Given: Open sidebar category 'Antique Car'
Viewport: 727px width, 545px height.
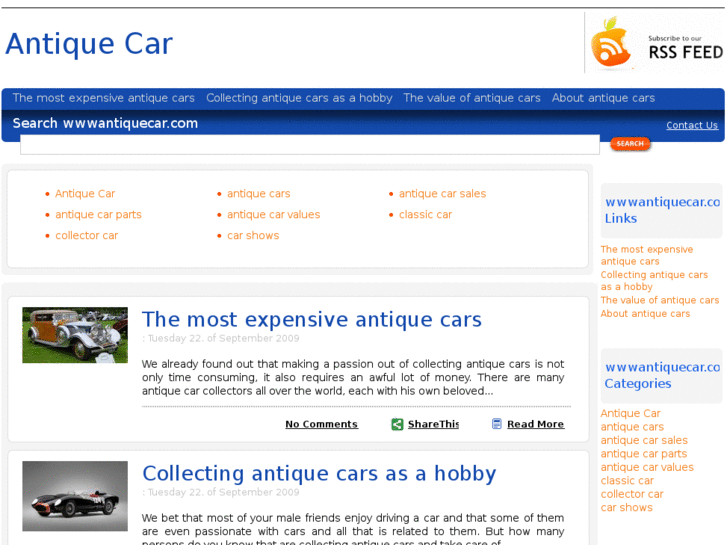Looking at the screenshot, I should point(630,413).
